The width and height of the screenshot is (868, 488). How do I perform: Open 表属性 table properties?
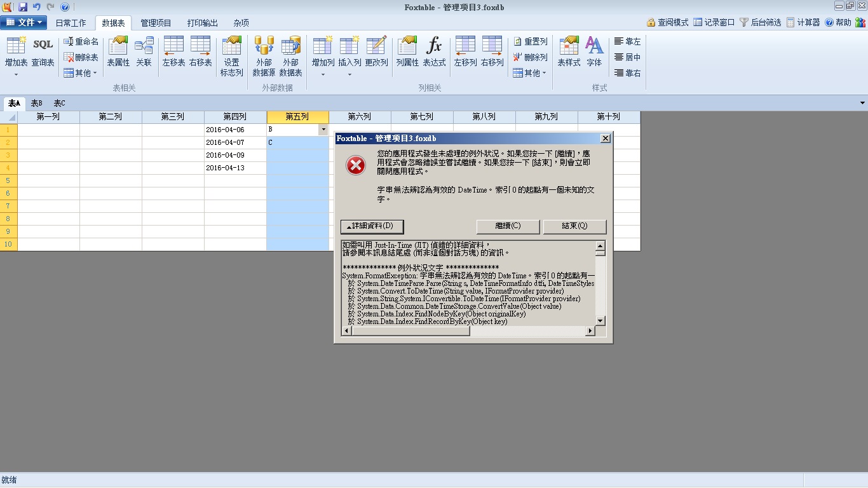coord(118,52)
